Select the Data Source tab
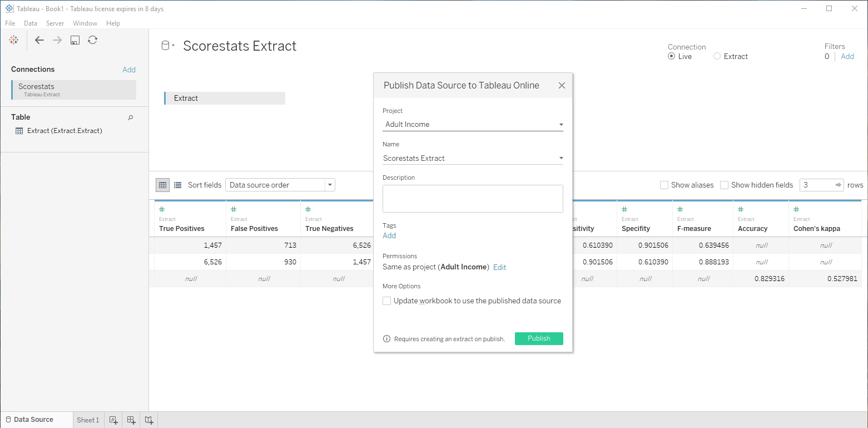This screenshot has height=428, width=868. click(x=37, y=420)
